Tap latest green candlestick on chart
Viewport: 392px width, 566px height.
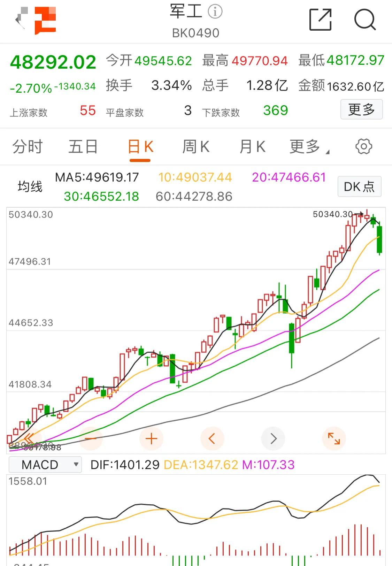tap(379, 239)
